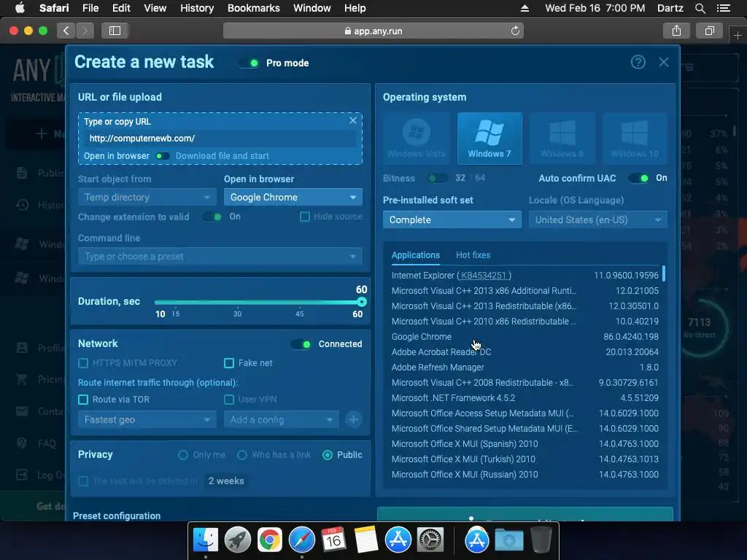Select Google Chrome row in applications list

click(525, 337)
